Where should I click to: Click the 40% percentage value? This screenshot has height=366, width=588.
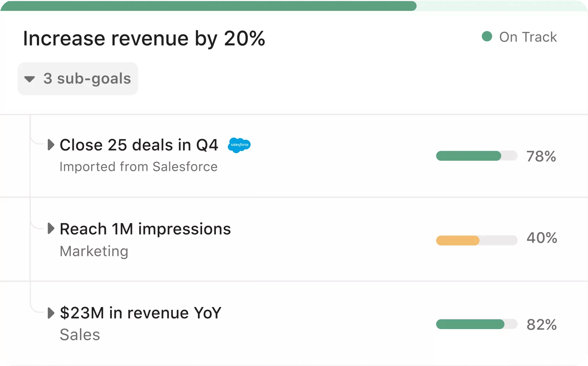[542, 237]
